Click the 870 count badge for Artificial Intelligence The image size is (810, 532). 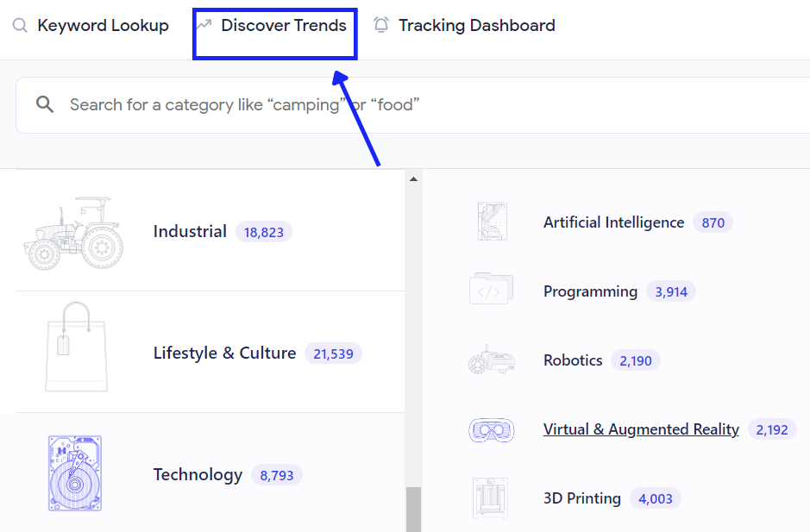(713, 222)
